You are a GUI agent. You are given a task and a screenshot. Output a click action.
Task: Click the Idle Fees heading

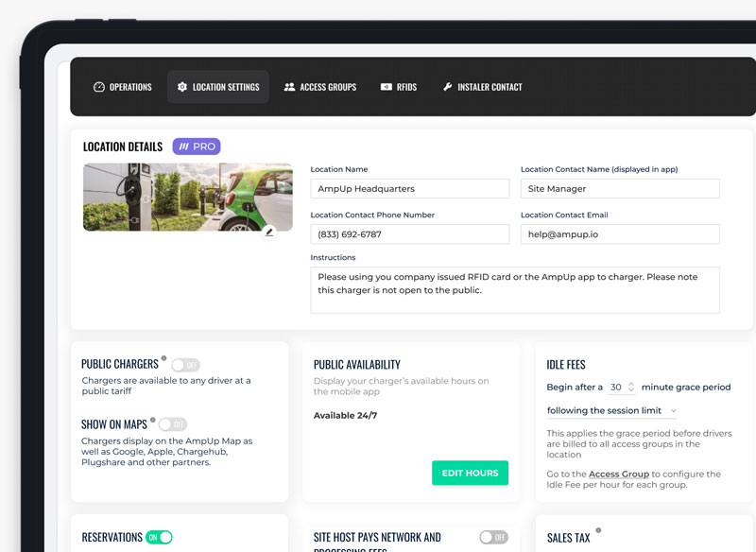[x=566, y=365]
